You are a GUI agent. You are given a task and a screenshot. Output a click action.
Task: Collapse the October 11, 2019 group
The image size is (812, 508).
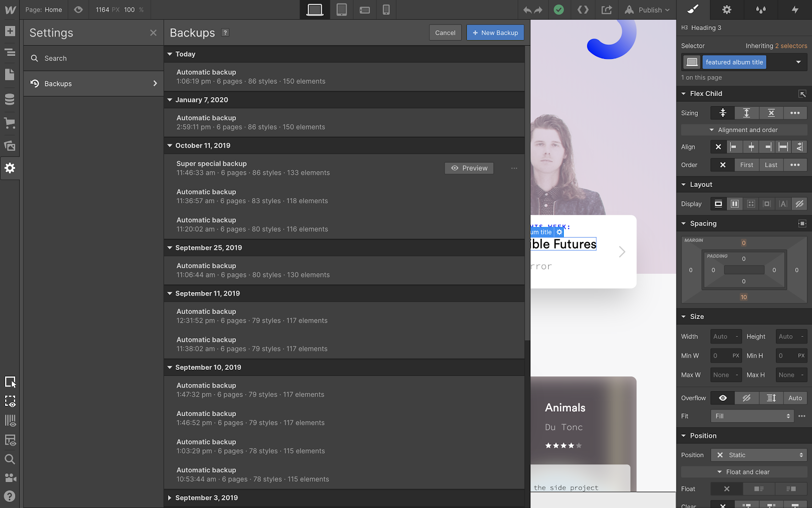click(170, 146)
